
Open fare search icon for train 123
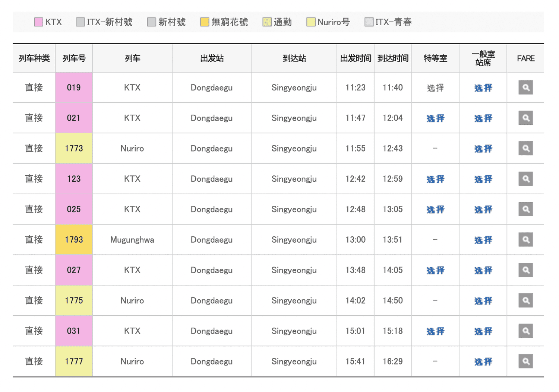point(525,179)
